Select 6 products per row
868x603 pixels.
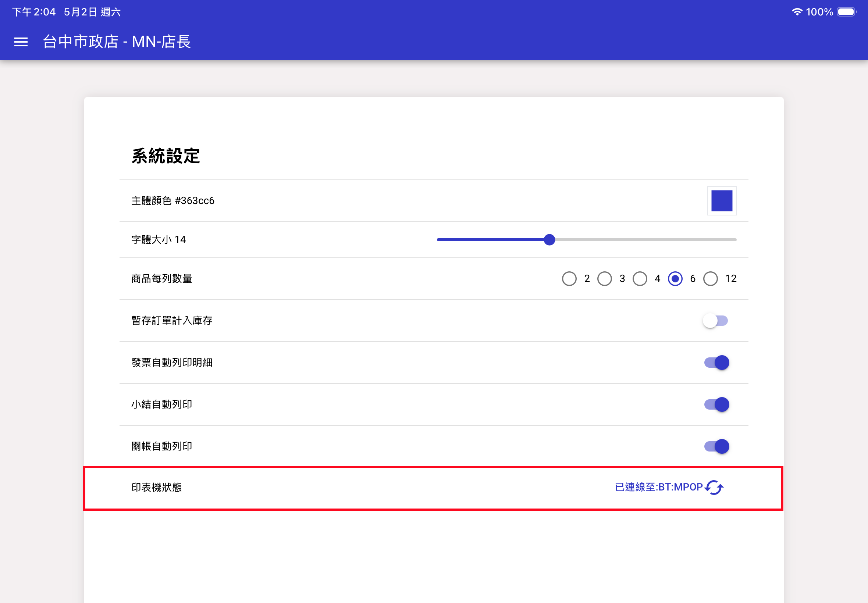[x=675, y=279]
